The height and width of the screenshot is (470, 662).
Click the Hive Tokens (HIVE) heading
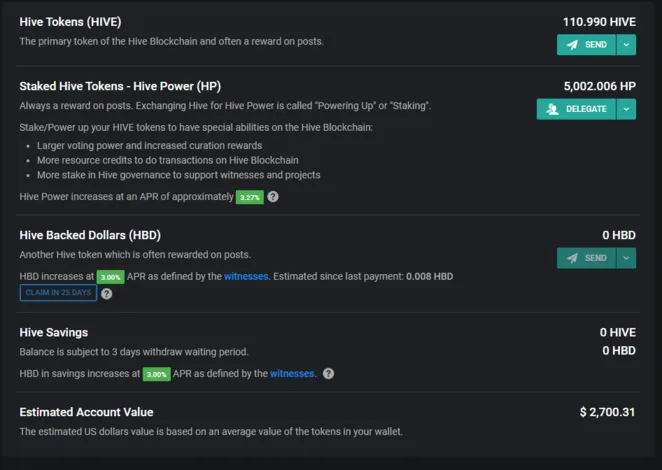[x=71, y=22]
